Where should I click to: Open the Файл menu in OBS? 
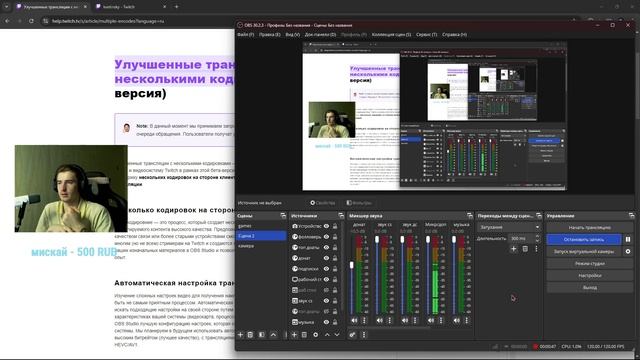point(245,35)
